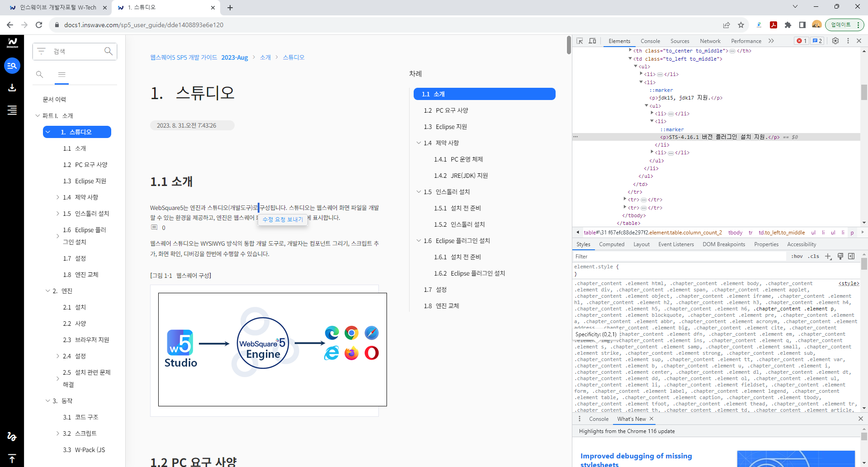Open the drawer three-dot menu beside Console
This screenshot has height=467, width=868.
pyautogui.click(x=580, y=419)
